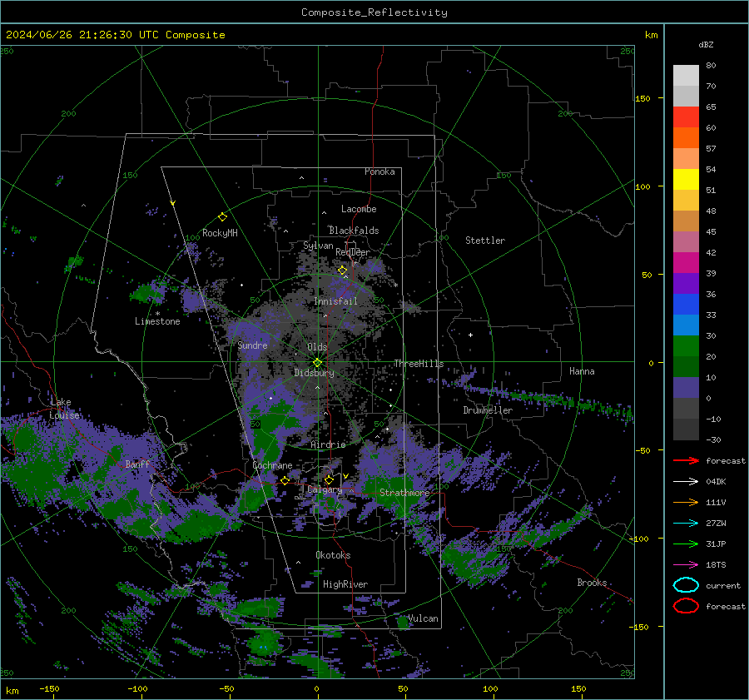Pick the bright orange swatch in the dBZ scale

(x=686, y=138)
